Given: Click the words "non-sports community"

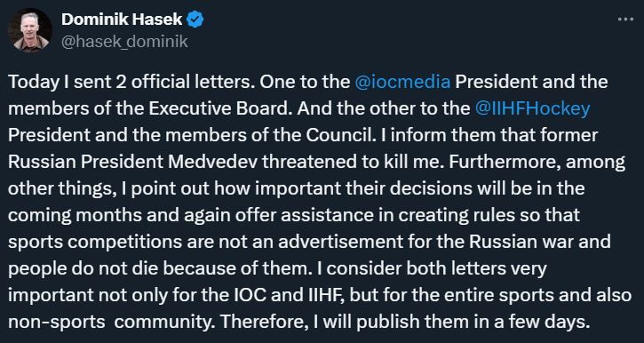Looking at the screenshot, I should coord(110,322).
